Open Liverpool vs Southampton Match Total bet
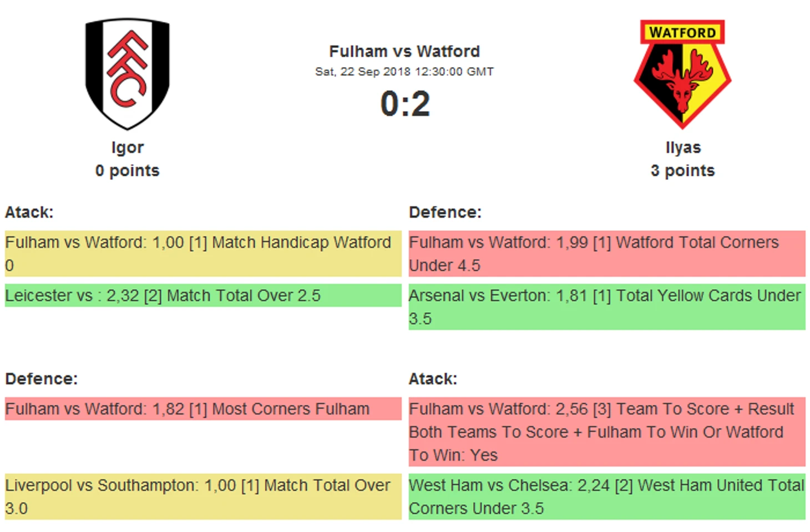Viewport: 810px width, 532px height. pos(203,496)
